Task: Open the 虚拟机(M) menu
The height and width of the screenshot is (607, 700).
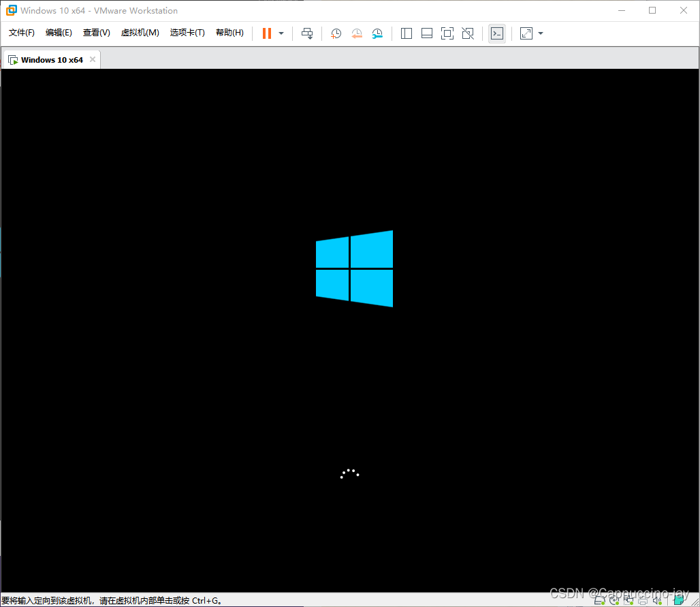Action: pyautogui.click(x=140, y=33)
